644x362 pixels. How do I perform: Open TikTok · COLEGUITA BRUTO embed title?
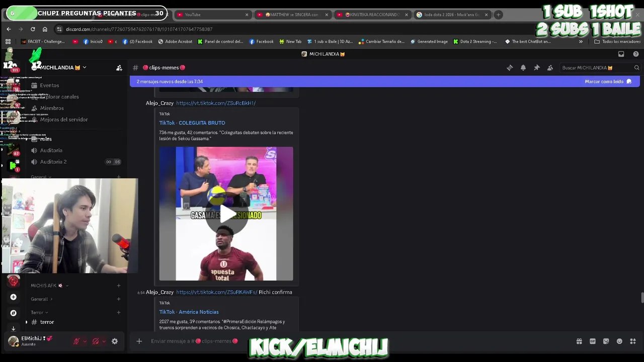coord(192,123)
